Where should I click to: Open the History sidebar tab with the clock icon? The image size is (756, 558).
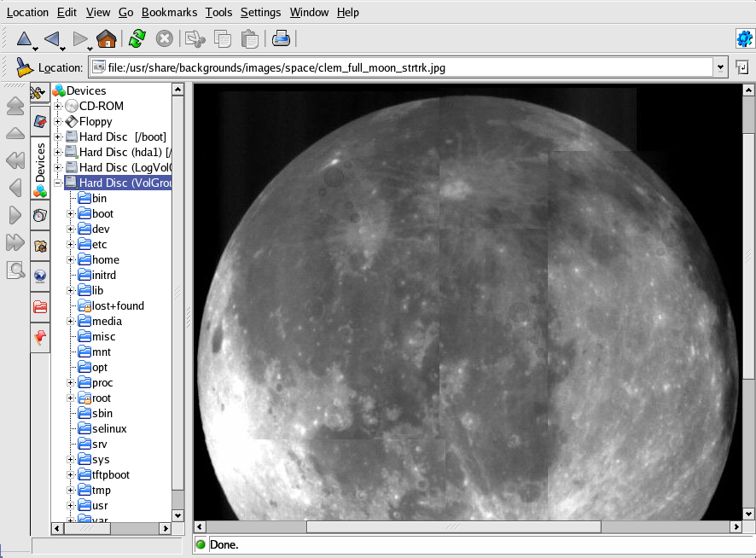[39, 216]
